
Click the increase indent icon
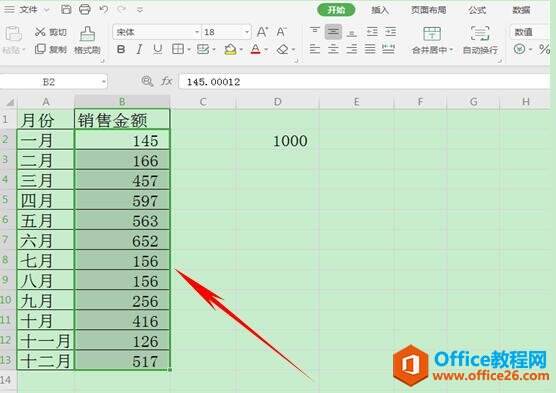tap(390, 32)
